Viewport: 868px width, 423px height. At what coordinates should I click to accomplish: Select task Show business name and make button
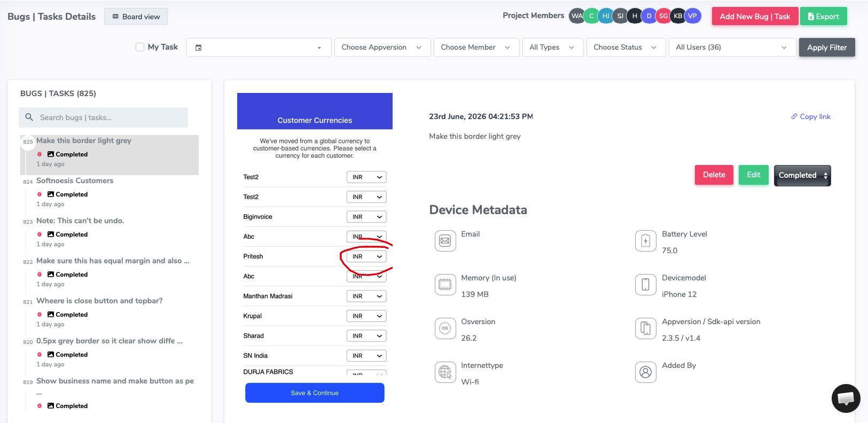(115, 381)
